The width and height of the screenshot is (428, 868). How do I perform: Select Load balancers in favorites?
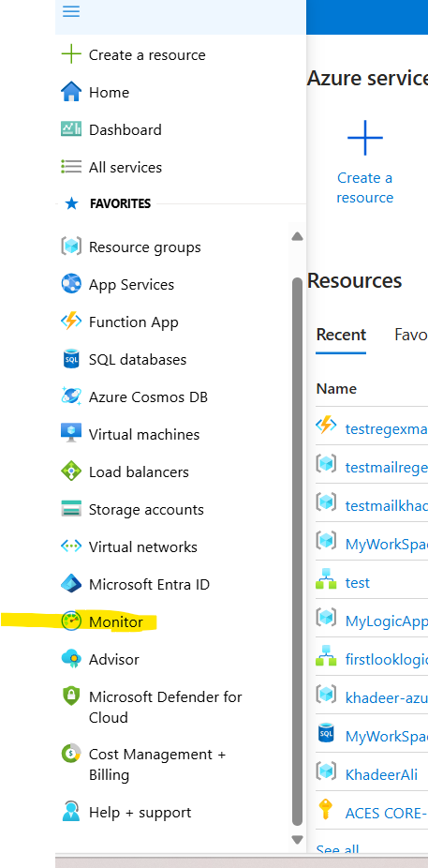click(139, 472)
